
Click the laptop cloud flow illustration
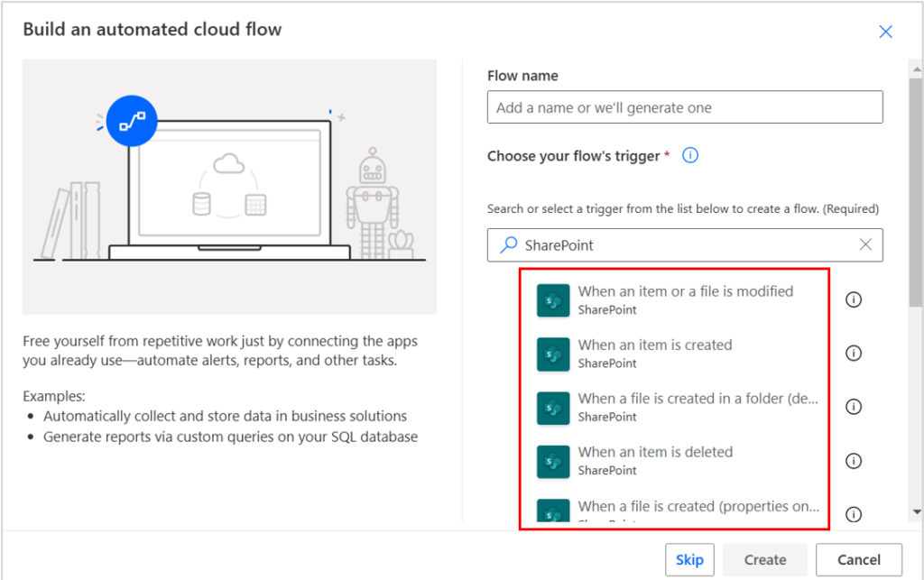(229, 187)
